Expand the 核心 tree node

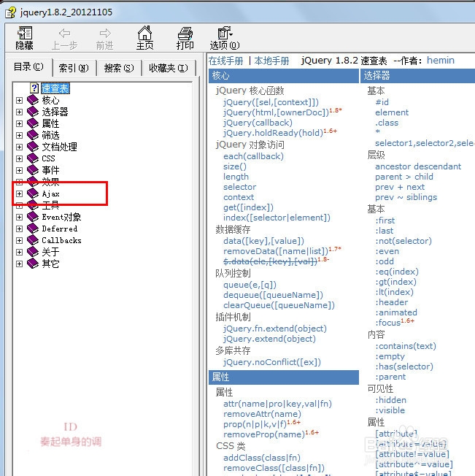(19, 100)
